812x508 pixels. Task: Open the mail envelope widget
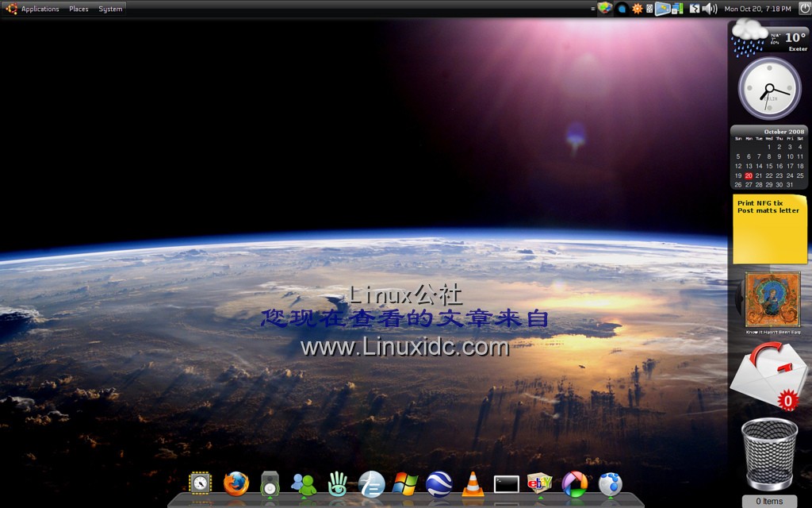[x=769, y=377]
